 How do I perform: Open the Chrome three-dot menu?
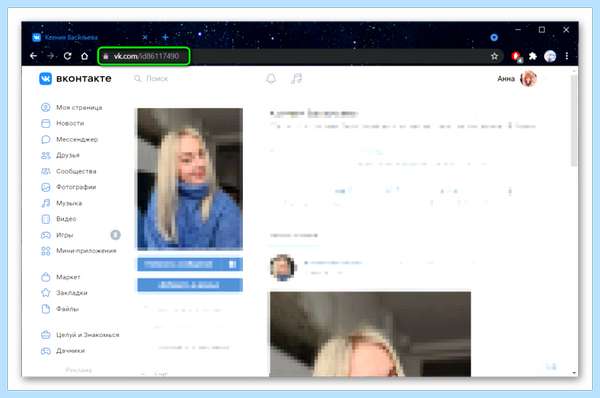click(567, 56)
